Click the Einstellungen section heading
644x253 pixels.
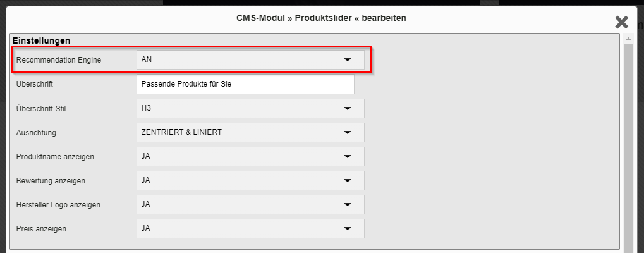tap(42, 40)
